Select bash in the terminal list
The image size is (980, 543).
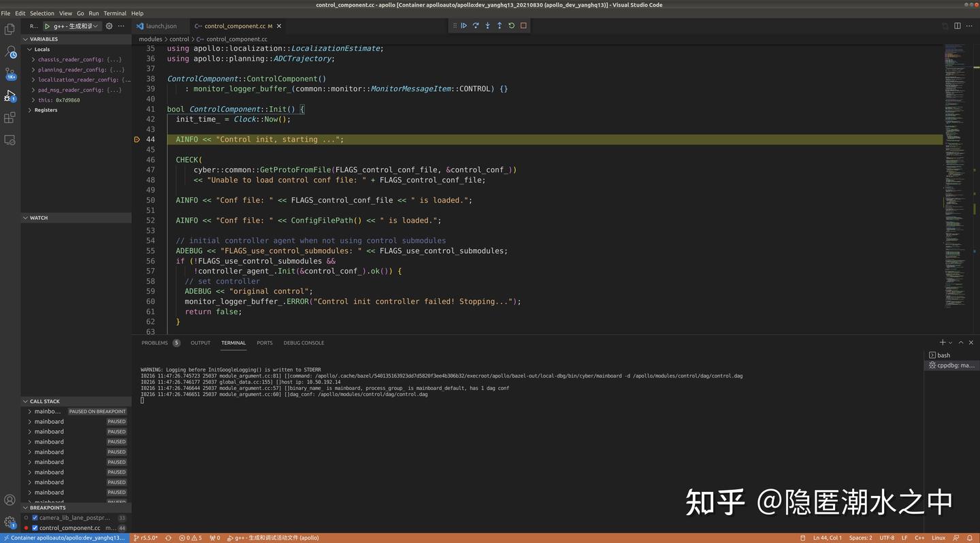[x=943, y=355]
